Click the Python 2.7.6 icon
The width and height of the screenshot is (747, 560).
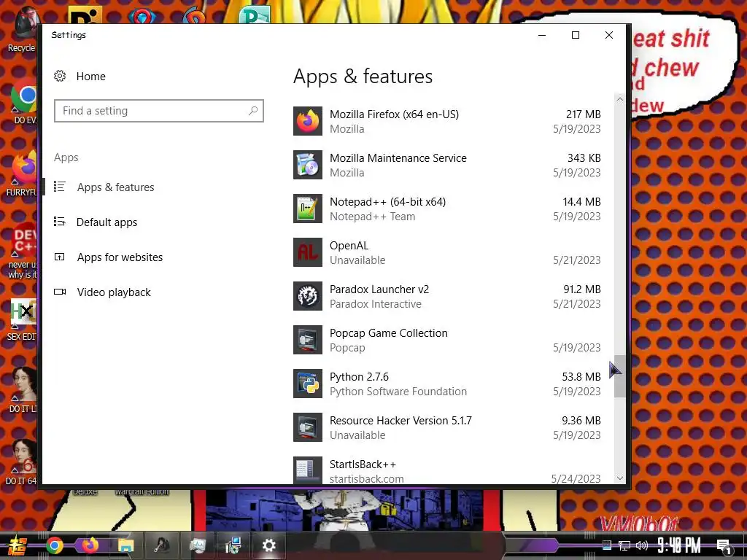(307, 384)
